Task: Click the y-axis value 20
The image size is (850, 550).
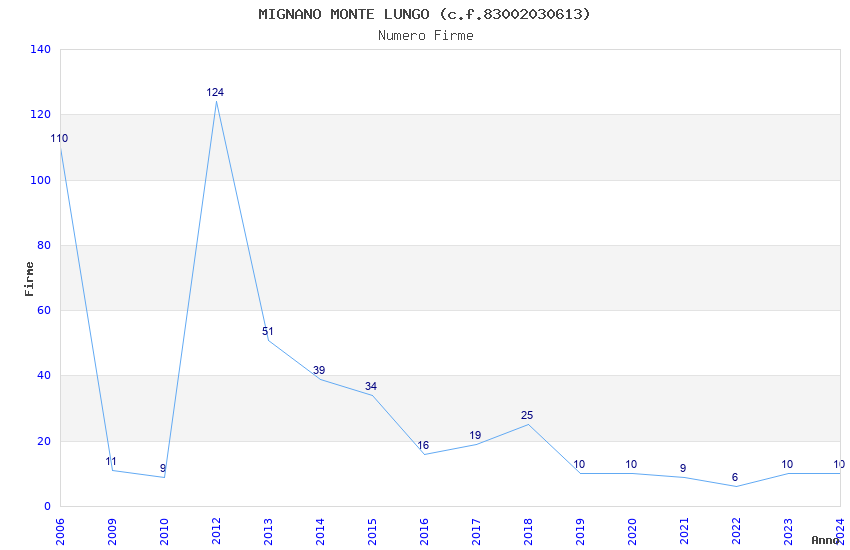Action: (44, 441)
